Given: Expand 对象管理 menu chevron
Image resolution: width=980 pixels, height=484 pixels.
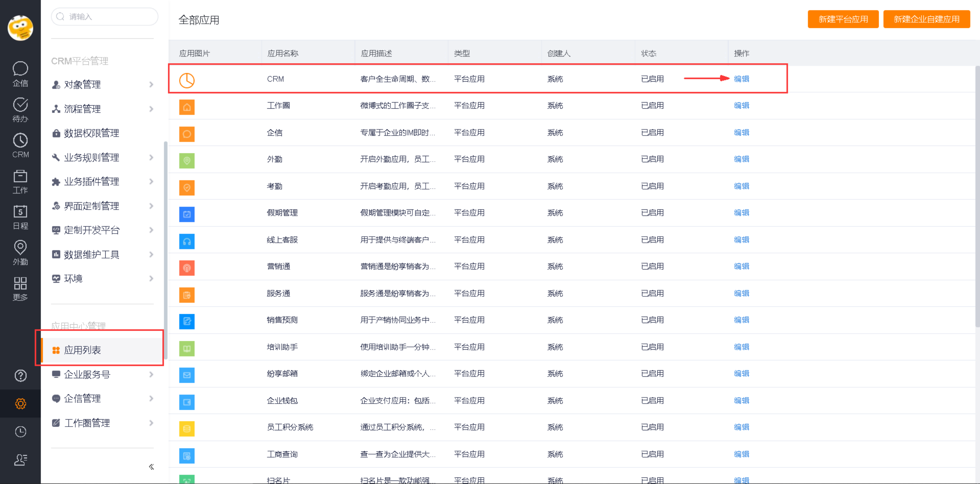Looking at the screenshot, I should pos(151,85).
